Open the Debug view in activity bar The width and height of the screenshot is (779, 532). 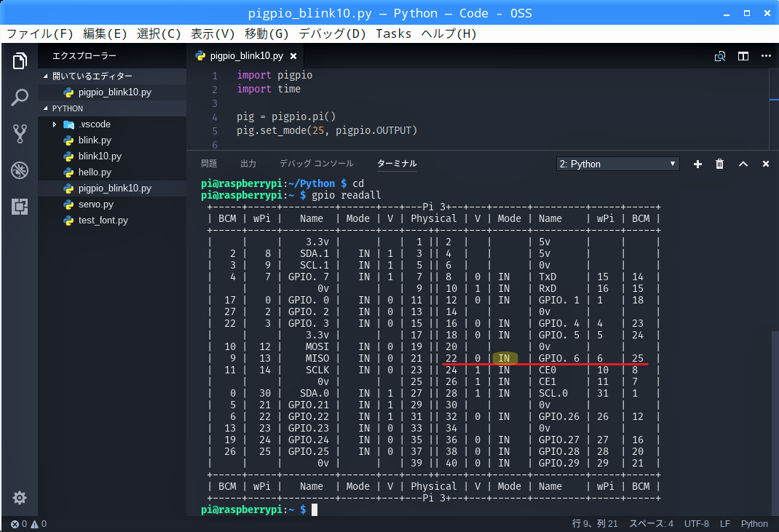click(x=20, y=170)
